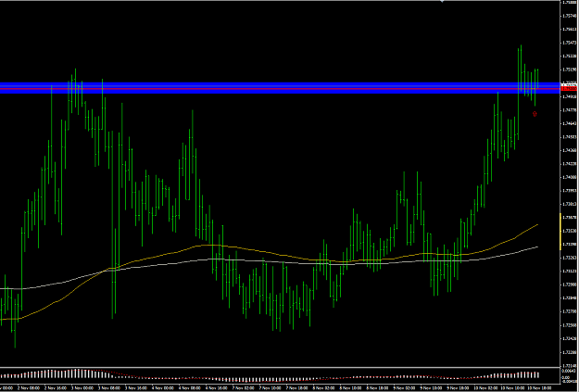The width and height of the screenshot is (579, 392).
Task: Click the 1.75473 price scale label
Action: coord(569,43)
